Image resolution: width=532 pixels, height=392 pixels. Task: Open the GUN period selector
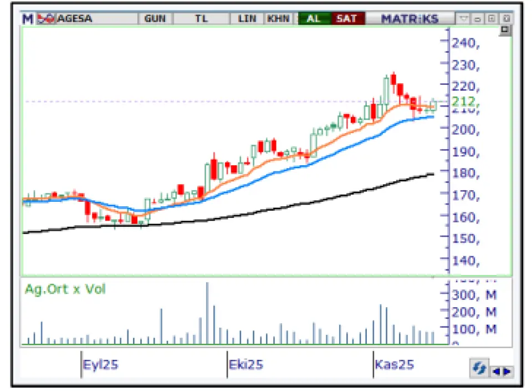point(155,19)
